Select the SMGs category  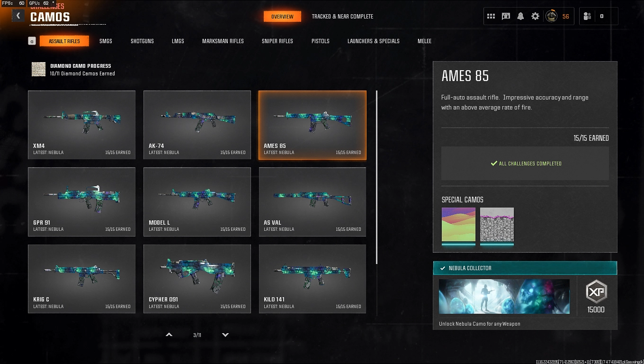[x=106, y=41]
